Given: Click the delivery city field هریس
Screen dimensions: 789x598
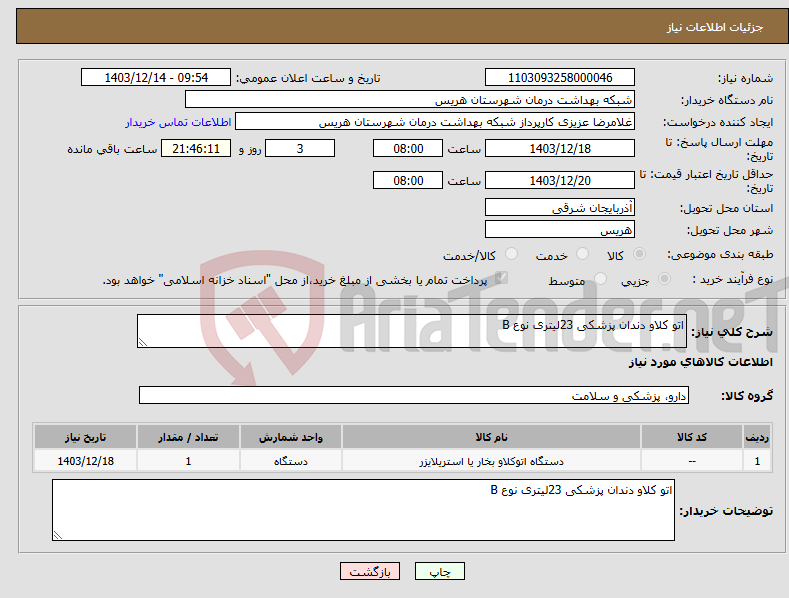Looking at the screenshot, I should click(x=560, y=230).
